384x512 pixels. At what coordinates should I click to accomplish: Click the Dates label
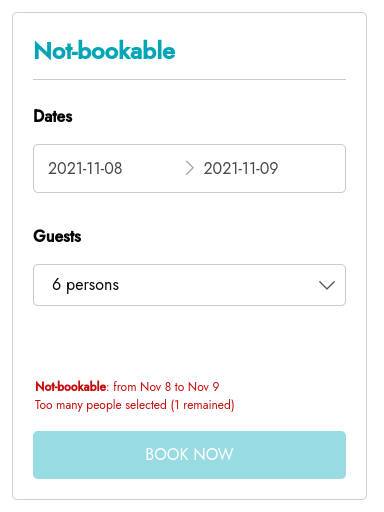[53, 116]
